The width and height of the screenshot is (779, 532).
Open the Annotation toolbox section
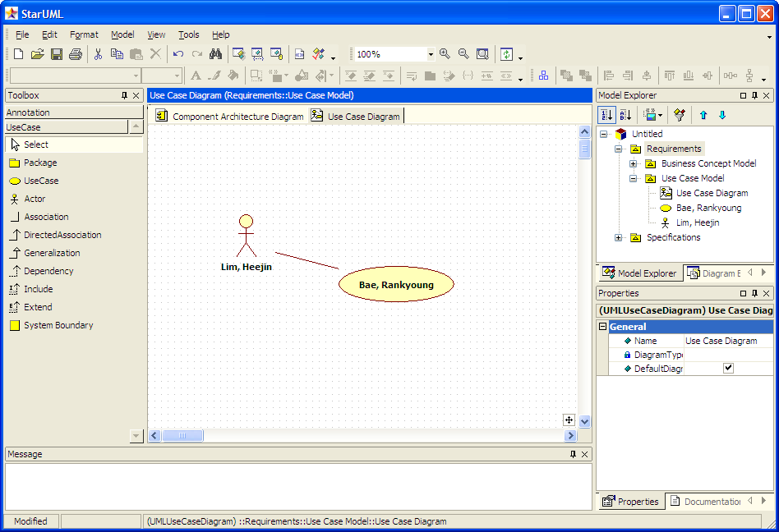(x=73, y=112)
